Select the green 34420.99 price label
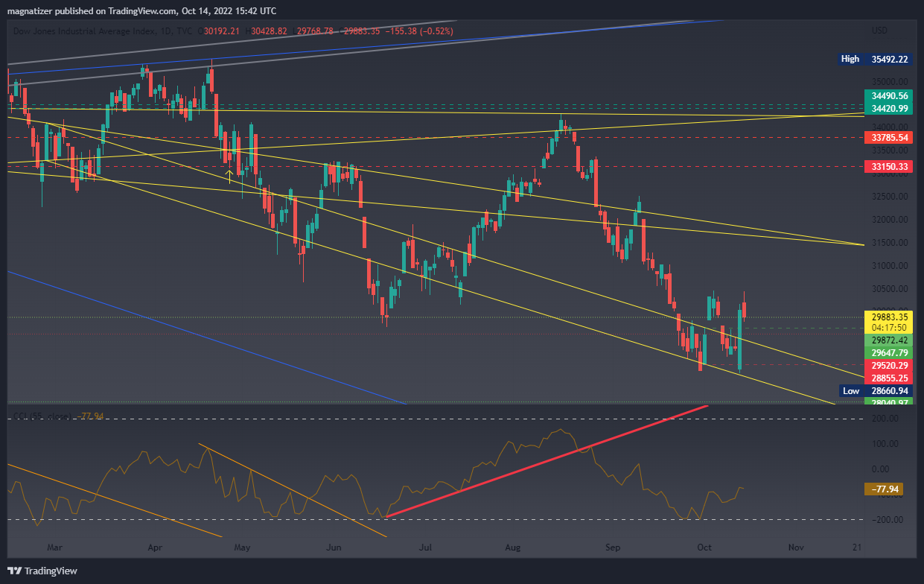 [890, 109]
